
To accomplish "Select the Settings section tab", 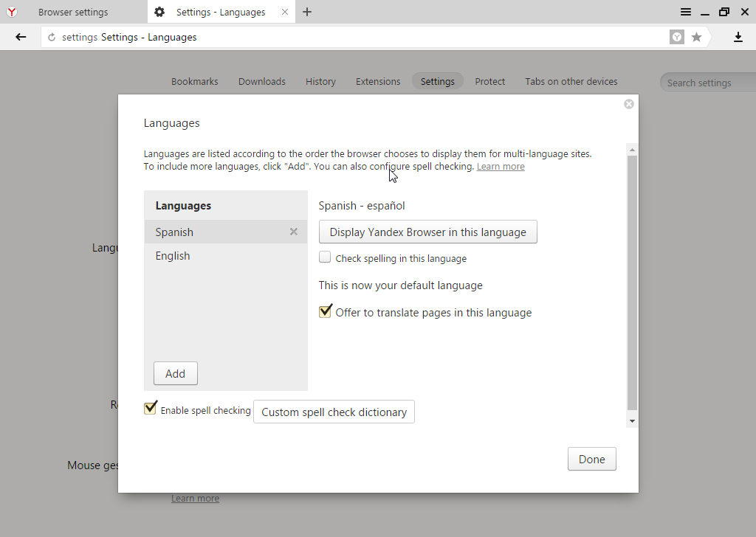I will (x=437, y=81).
